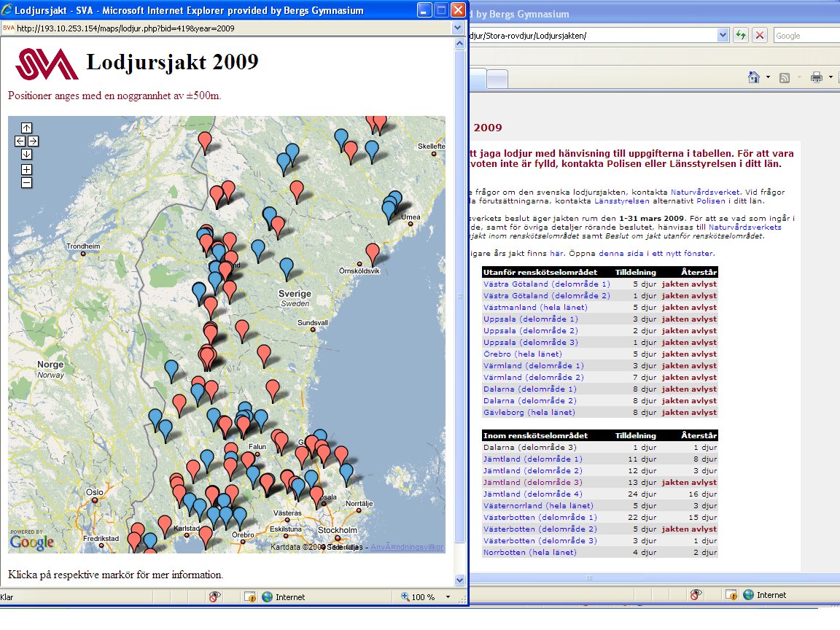Click the red marker near Örnsköldsvik

373,254
